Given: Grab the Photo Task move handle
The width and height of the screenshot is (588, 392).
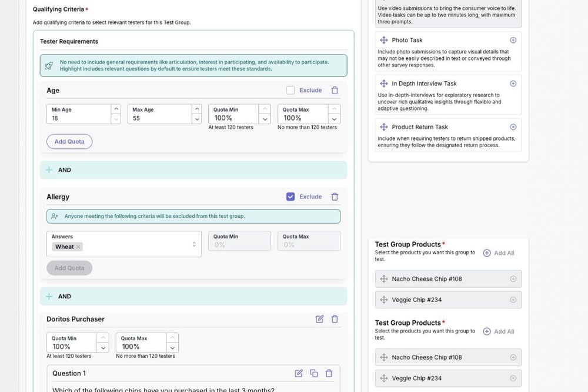Looking at the screenshot, I should pos(383,40).
